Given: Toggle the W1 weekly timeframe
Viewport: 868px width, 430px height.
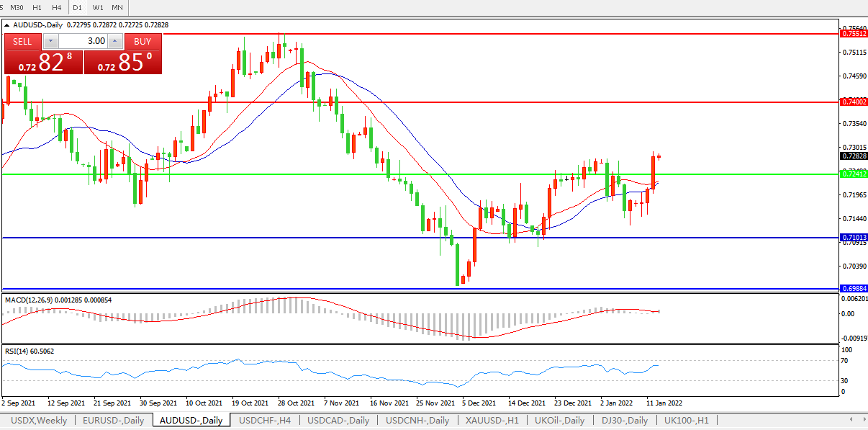Looking at the screenshot, I should [98, 7].
